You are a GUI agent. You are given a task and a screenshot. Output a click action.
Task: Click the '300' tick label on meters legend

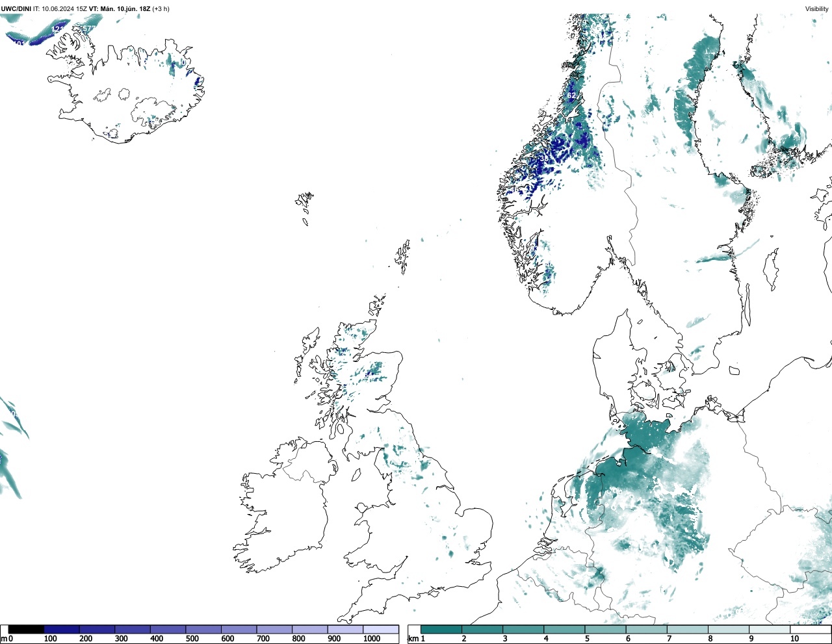(x=121, y=639)
